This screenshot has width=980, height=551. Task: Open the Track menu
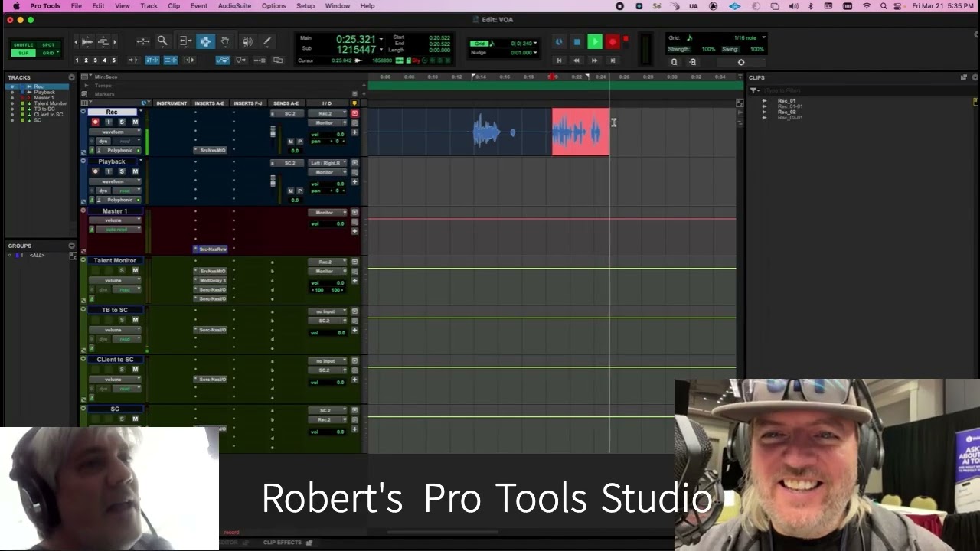point(149,6)
